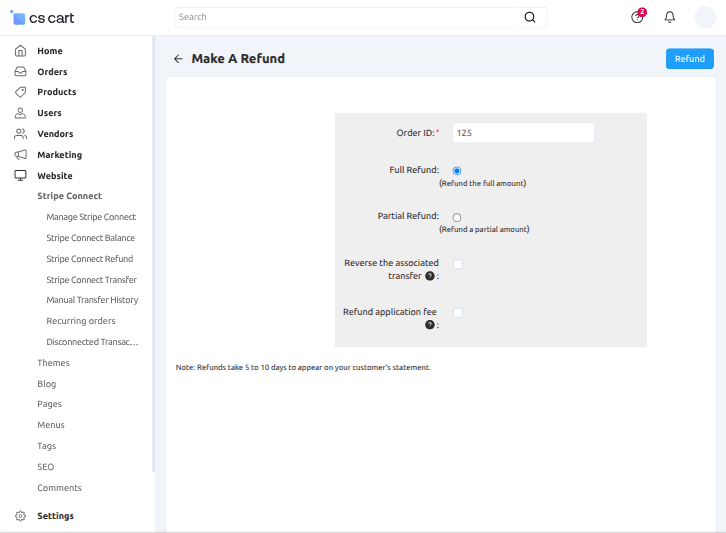The image size is (726, 533).
Task: Click the help icon for application fee
Action: point(430,325)
